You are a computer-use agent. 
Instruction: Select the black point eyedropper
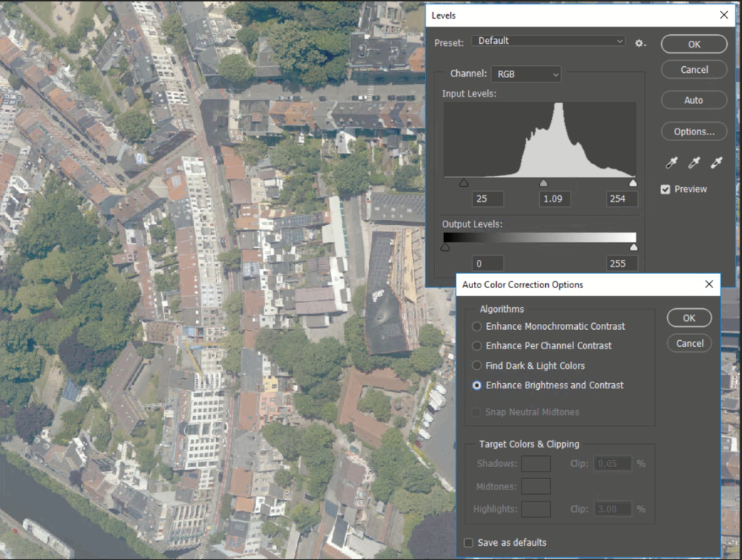672,163
